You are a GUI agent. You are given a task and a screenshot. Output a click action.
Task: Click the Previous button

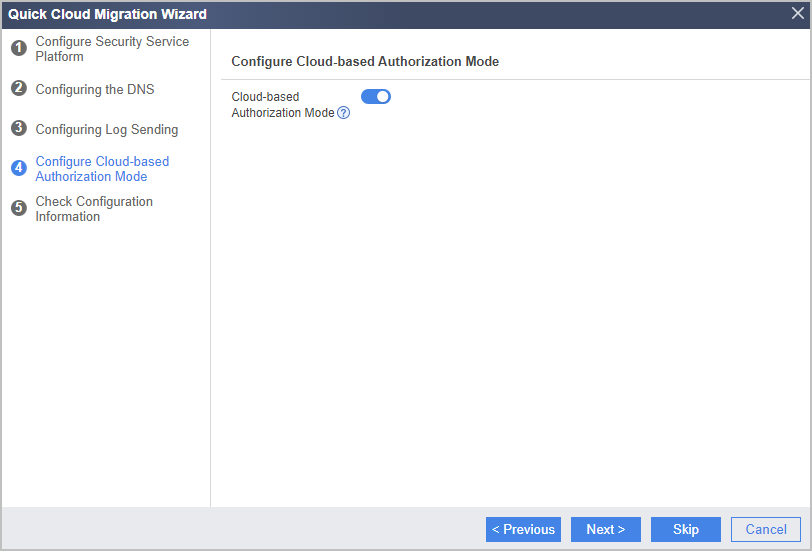tap(523, 529)
